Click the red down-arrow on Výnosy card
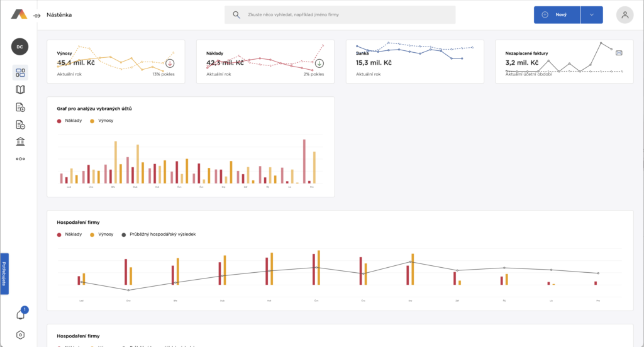Image resolution: width=644 pixels, height=347 pixels. (170, 63)
